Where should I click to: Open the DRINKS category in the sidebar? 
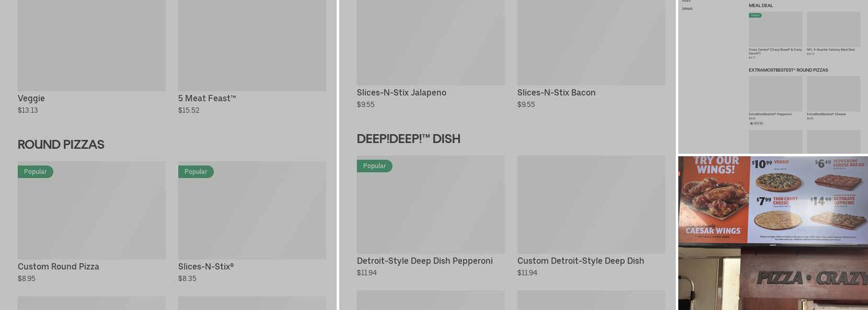click(x=688, y=9)
